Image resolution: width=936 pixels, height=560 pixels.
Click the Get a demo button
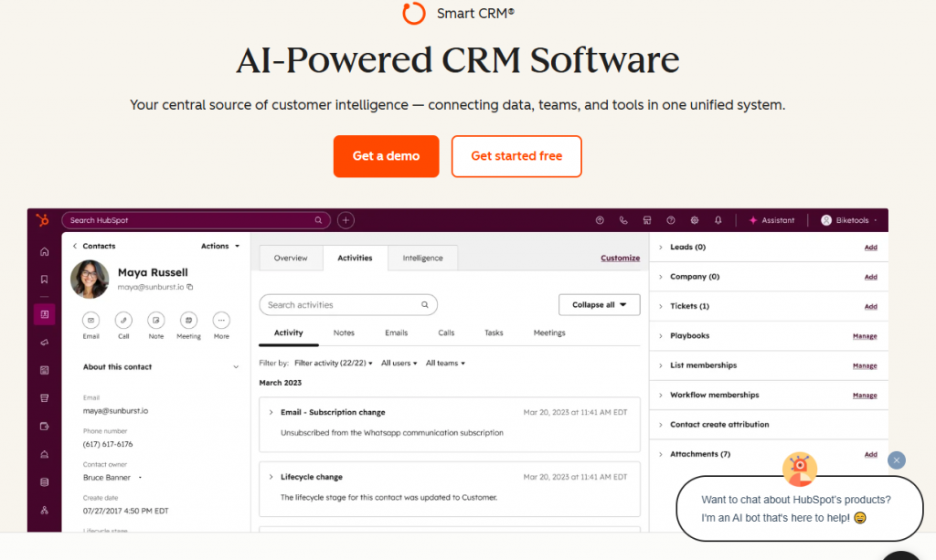pyautogui.click(x=387, y=156)
